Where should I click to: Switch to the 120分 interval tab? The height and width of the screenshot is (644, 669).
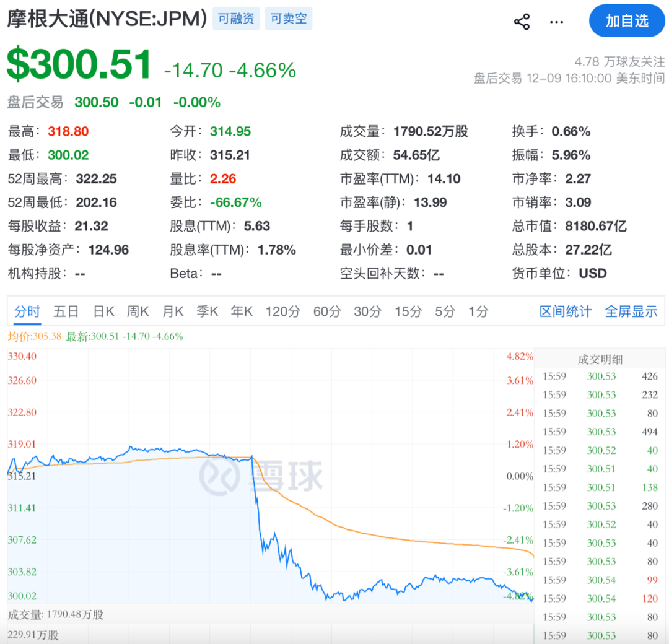tap(282, 311)
